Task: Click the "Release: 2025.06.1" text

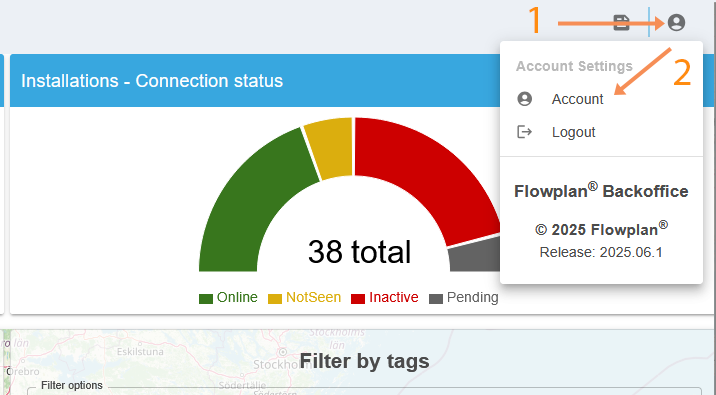Action: 601,252
